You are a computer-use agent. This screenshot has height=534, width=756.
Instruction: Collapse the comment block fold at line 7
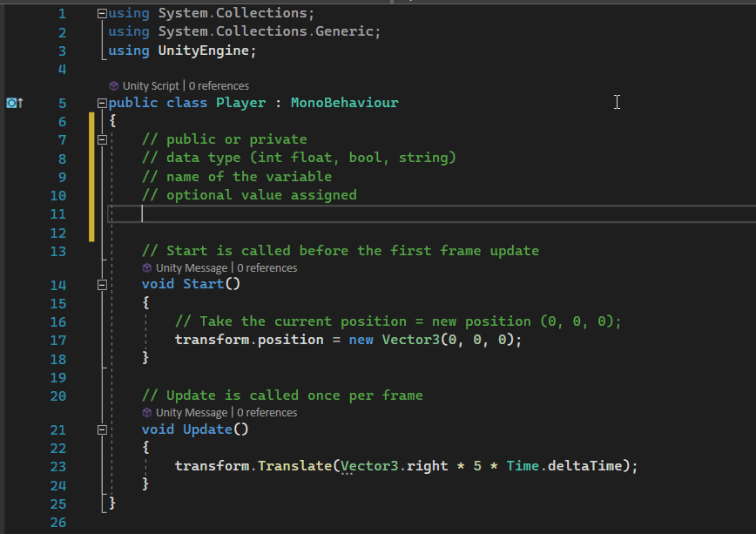tap(102, 138)
